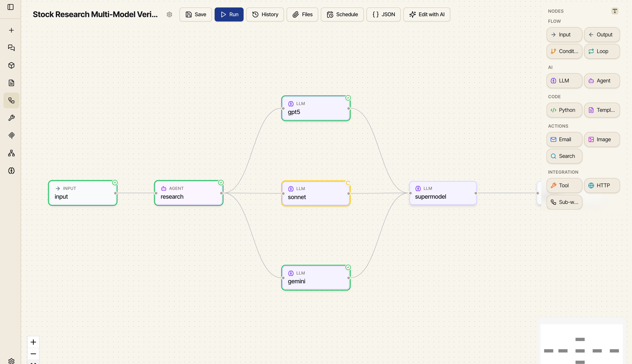Select the gpt5 LLM node

pos(316,108)
